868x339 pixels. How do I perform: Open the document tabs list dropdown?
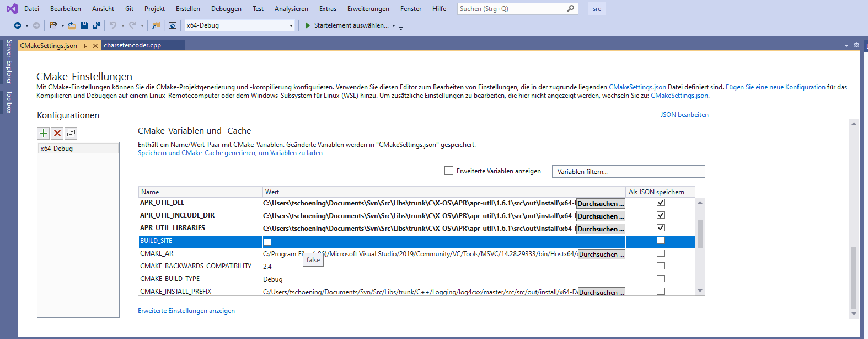coord(846,45)
